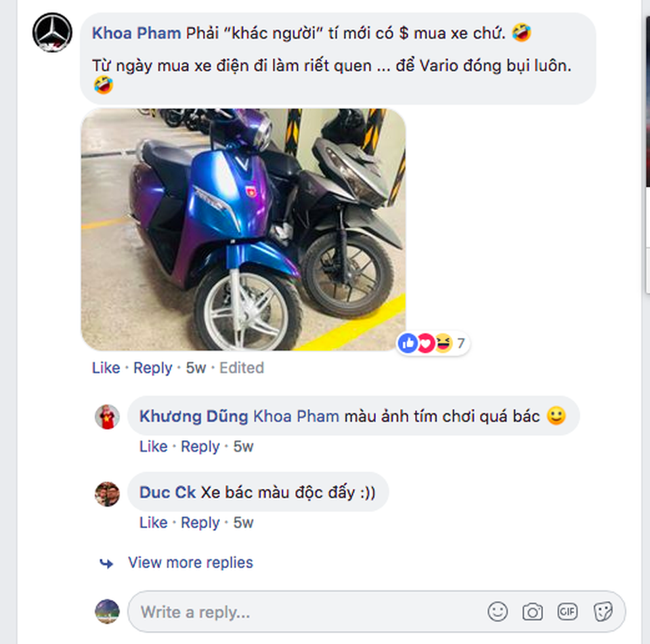Open Khoa Pham mention in Khương Dũng's reply
Viewport: 650px width, 644px height.
(296, 416)
